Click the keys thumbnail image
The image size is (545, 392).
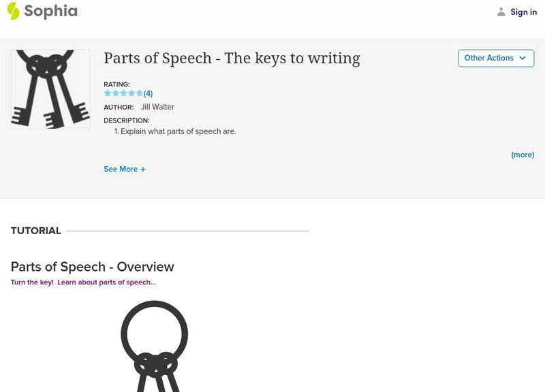[x=50, y=89]
